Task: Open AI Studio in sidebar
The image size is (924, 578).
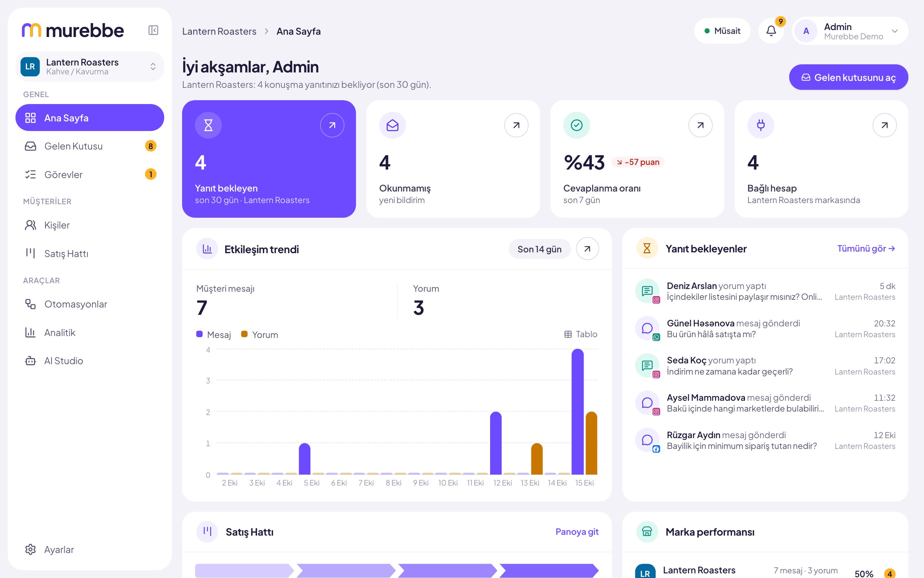Action: (90, 361)
